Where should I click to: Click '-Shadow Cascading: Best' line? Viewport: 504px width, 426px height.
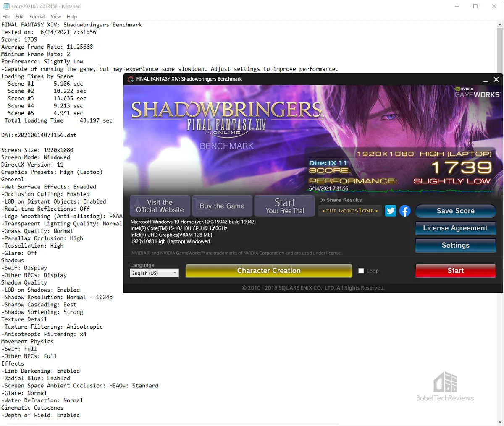click(x=39, y=305)
